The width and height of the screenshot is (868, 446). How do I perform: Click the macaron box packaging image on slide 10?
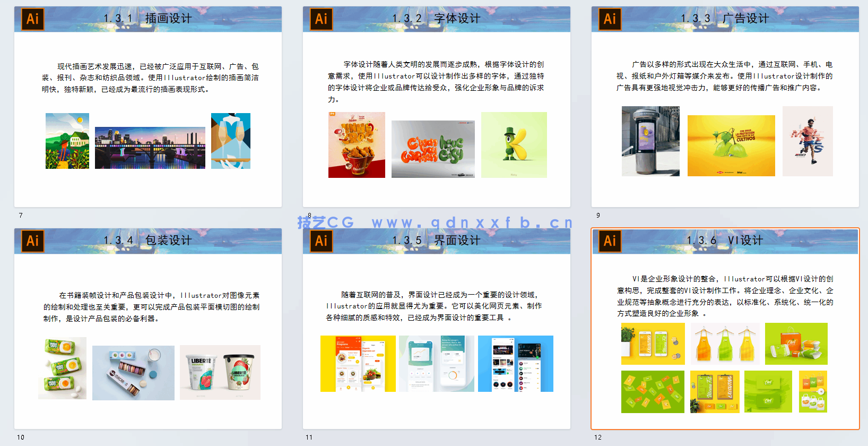tap(133, 373)
